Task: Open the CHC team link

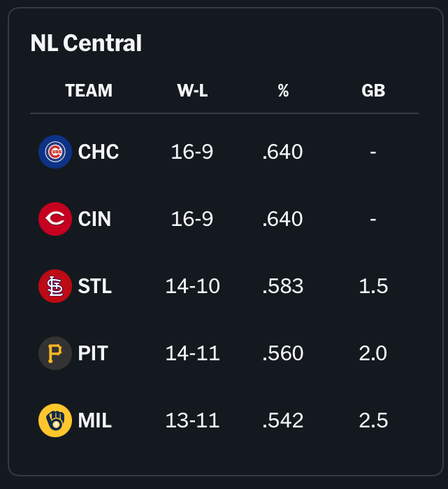Action: coord(99,152)
